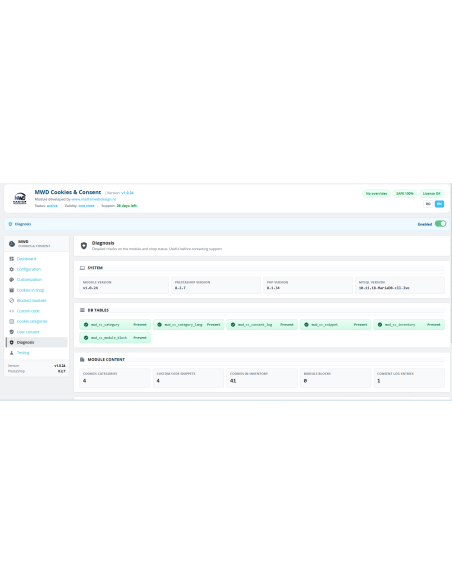Image resolution: width=452 pixels, height=584 pixels.
Task: Open Cookies in shop via its icon
Action: (12, 290)
